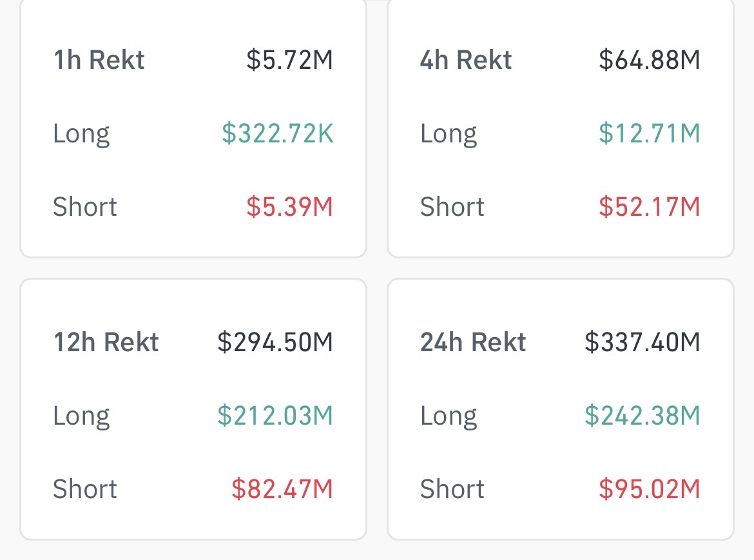Click the Short label in the 1h Rekt card

pyautogui.click(x=84, y=207)
